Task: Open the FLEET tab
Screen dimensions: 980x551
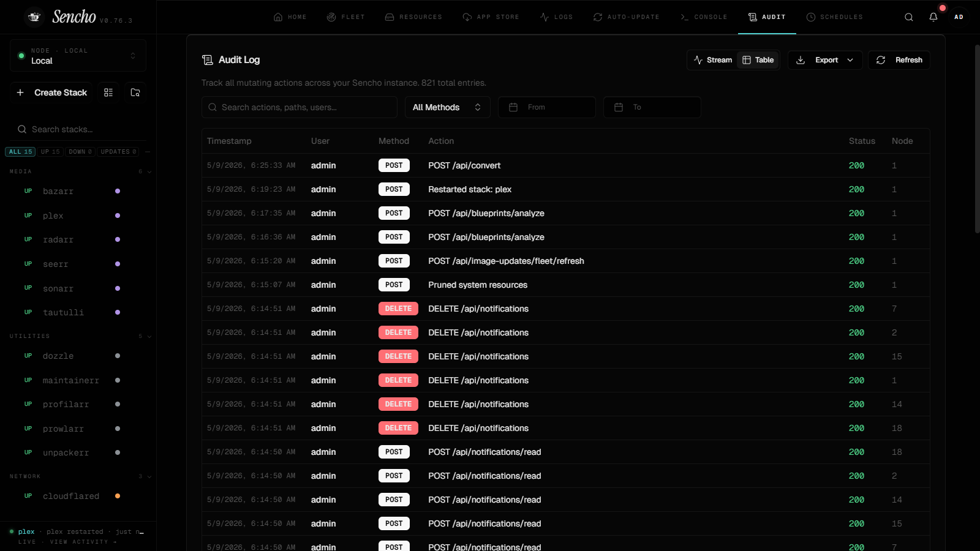Action: (345, 17)
